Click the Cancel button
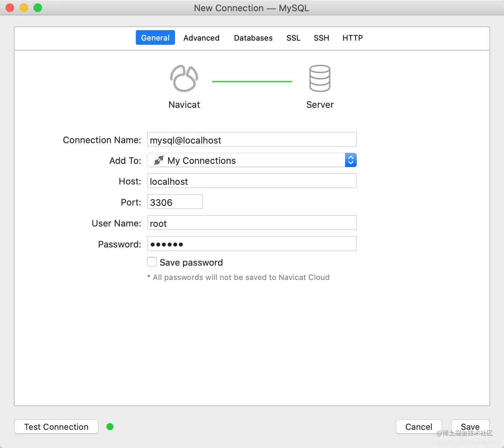This screenshot has width=504, height=448. click(419, 427)
